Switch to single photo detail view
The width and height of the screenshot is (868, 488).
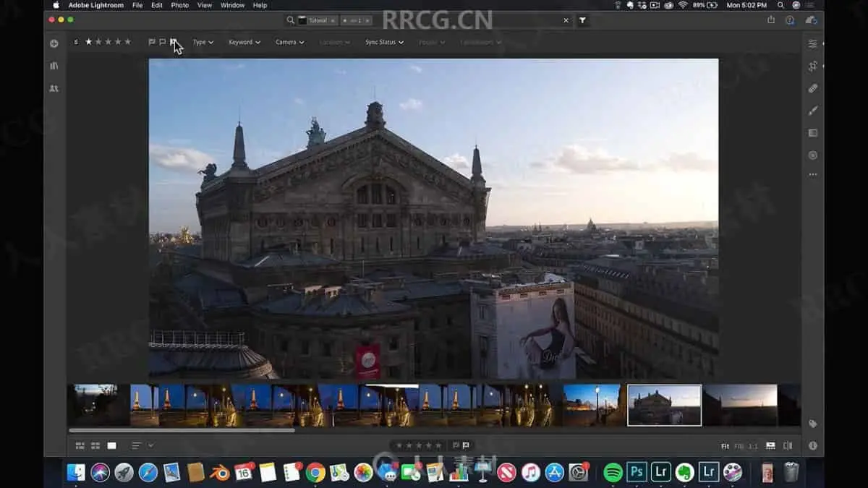coord(111,445)
